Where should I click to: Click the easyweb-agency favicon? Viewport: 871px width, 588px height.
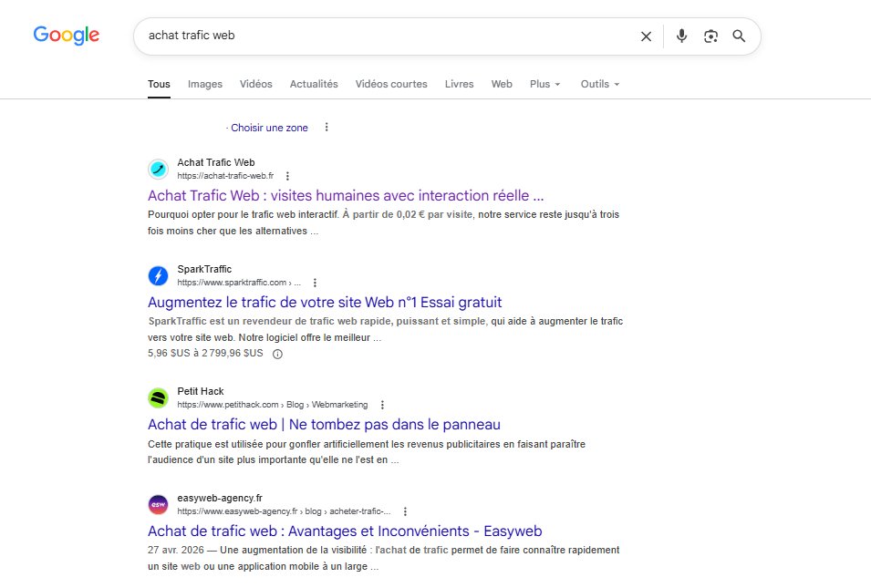(159, 504)
